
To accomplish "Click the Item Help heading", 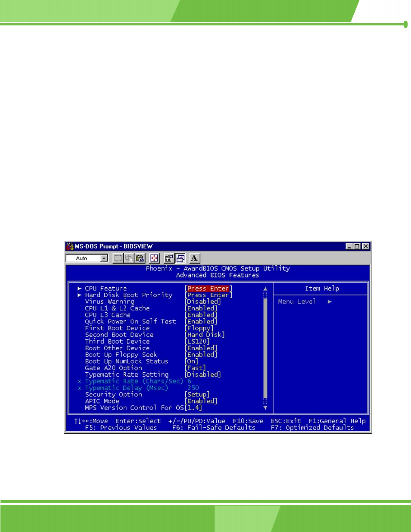I will [322, 289].
